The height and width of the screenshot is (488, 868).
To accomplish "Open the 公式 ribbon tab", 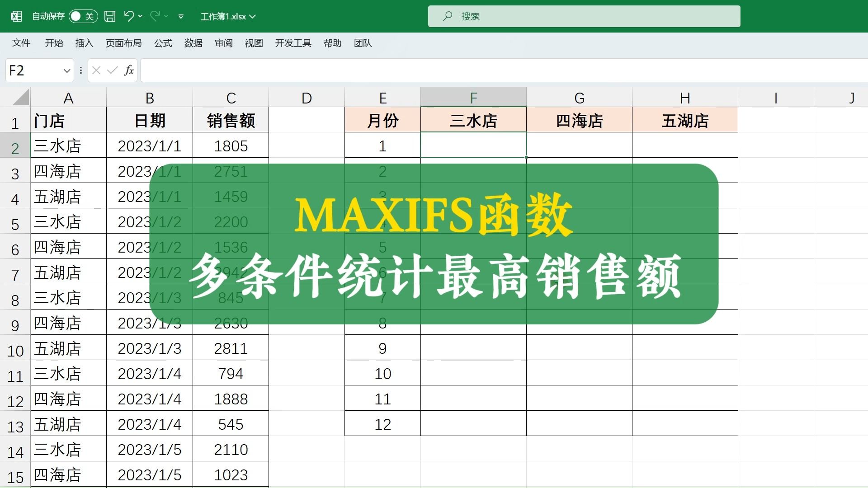I will (x=163, y=43).
